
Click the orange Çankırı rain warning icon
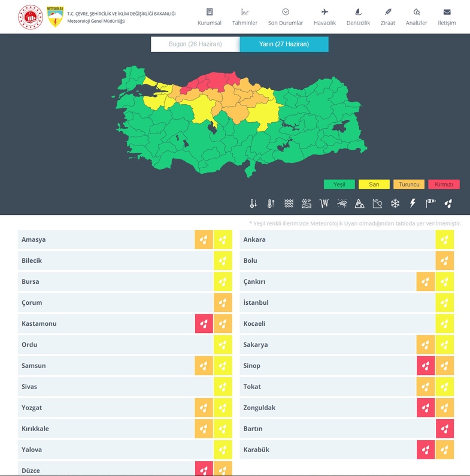click(426, 281)
